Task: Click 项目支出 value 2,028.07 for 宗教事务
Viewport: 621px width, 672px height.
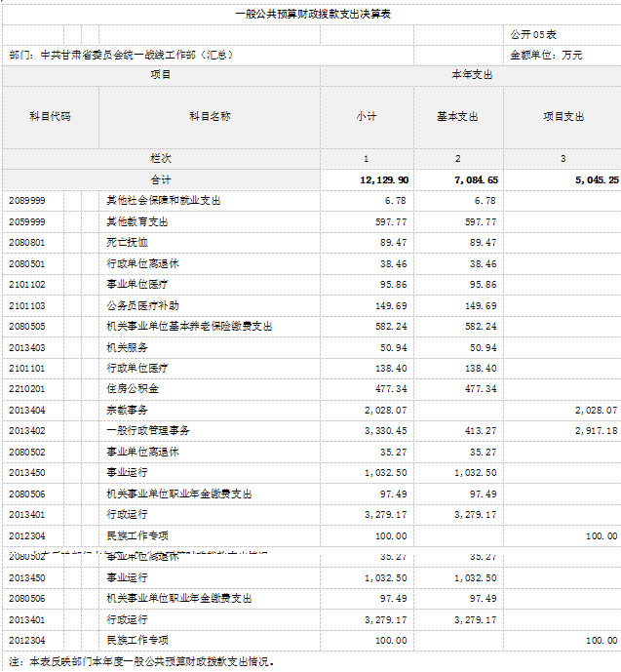Action: point(597,411)
